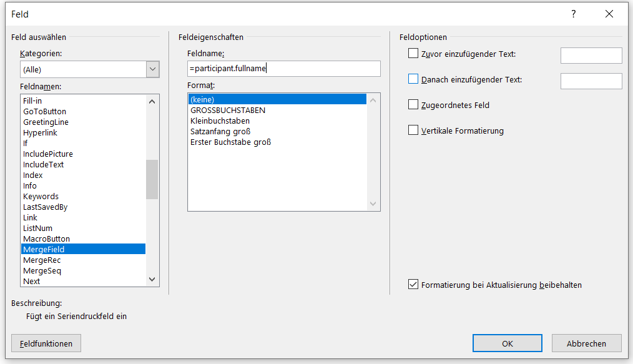This screenshot has width=633, height=364.
Task: Click Feldnamen list scrollbar thumb
Action: [152, 179]
